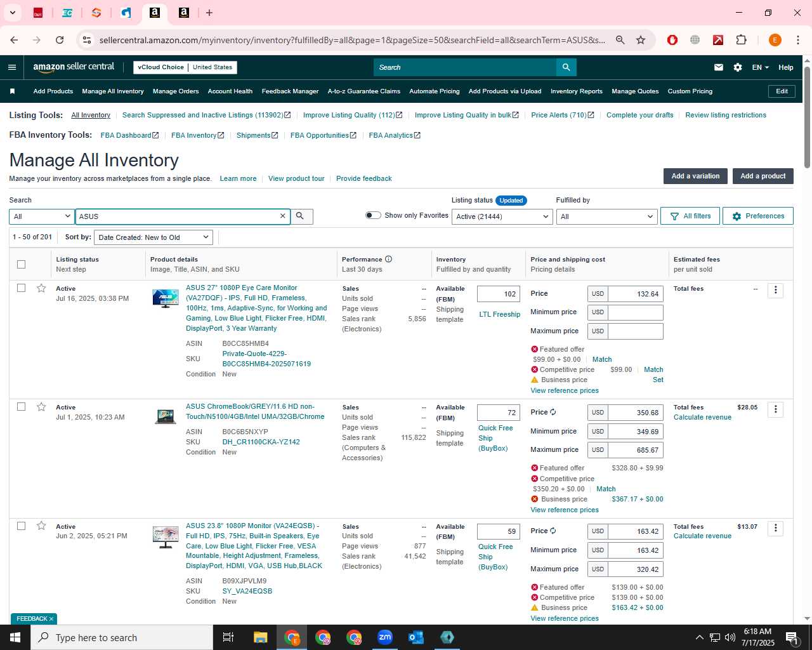The width and height of the screenshot is (812, 650).
Task: Click the Amazon Seller Central logo
Action: tap(74, 67)
